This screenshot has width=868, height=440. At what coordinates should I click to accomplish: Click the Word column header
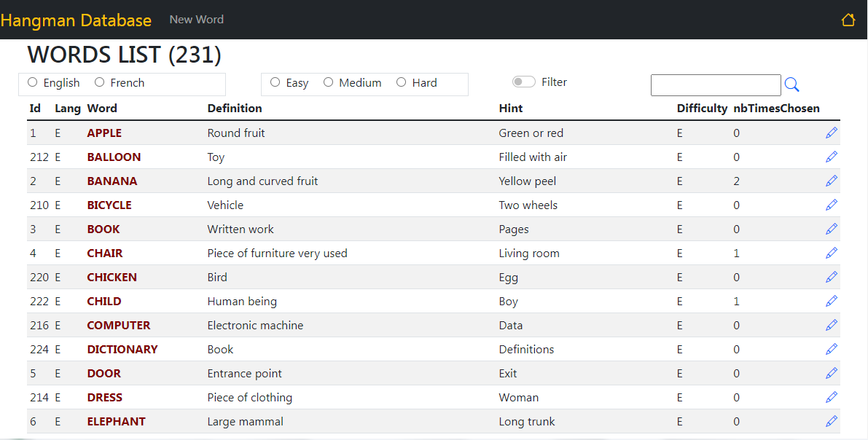(x=102, y=109)
